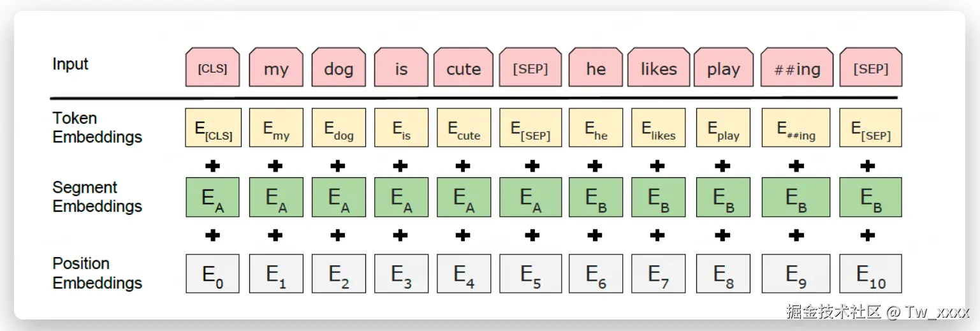Click the E_he token embedding box
This screenshot has height=331, width=980.
596,128
